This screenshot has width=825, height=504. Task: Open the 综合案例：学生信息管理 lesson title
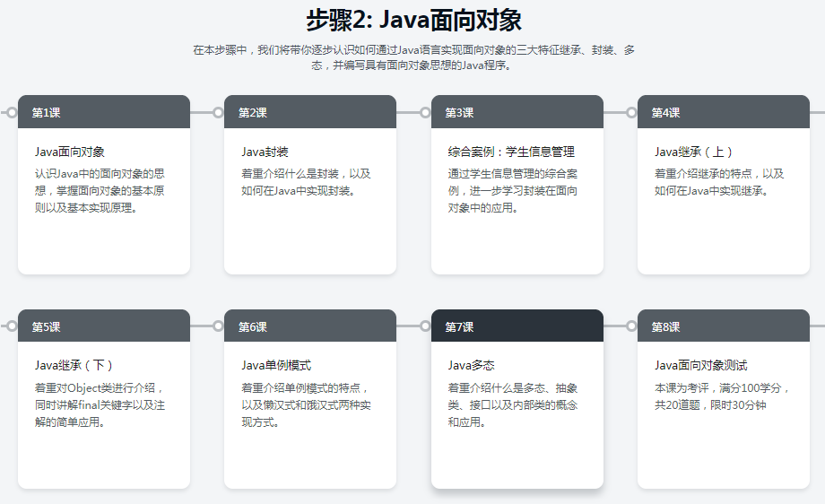point(511,152)
